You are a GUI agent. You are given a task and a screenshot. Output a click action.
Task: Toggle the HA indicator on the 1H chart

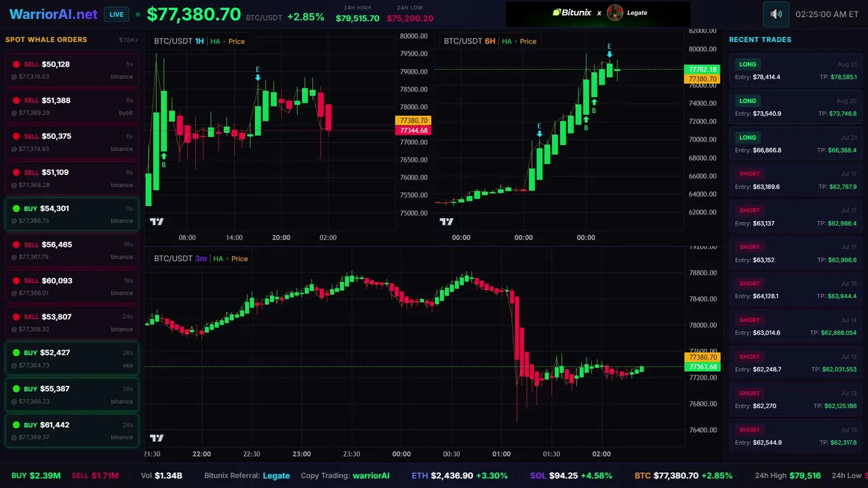pos(215,41)
